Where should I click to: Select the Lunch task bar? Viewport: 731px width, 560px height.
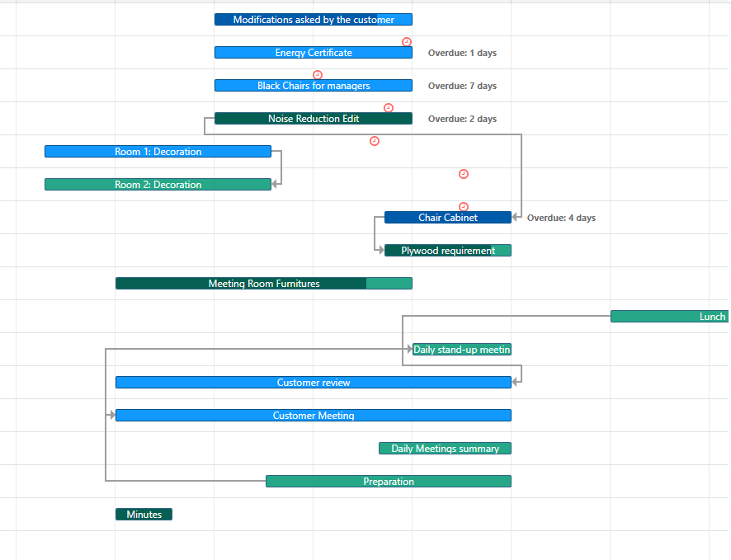pos(670,316)
